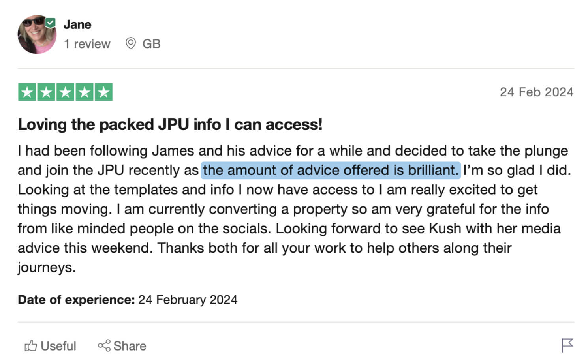The width and height of the screenshot is (588, 364).
Task: Open the reviewer name "Jane"
Action: (77, 24)
